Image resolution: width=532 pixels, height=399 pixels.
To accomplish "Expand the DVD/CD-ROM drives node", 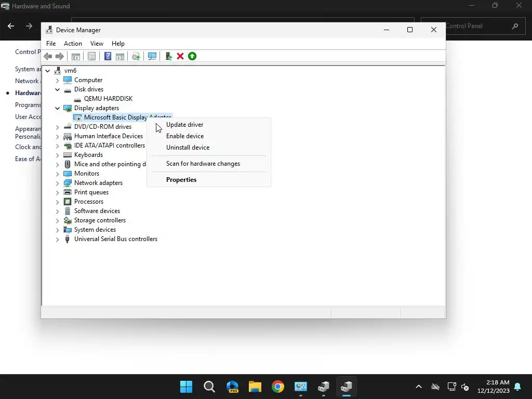I will pyautogui.click(x=57, y=127).
